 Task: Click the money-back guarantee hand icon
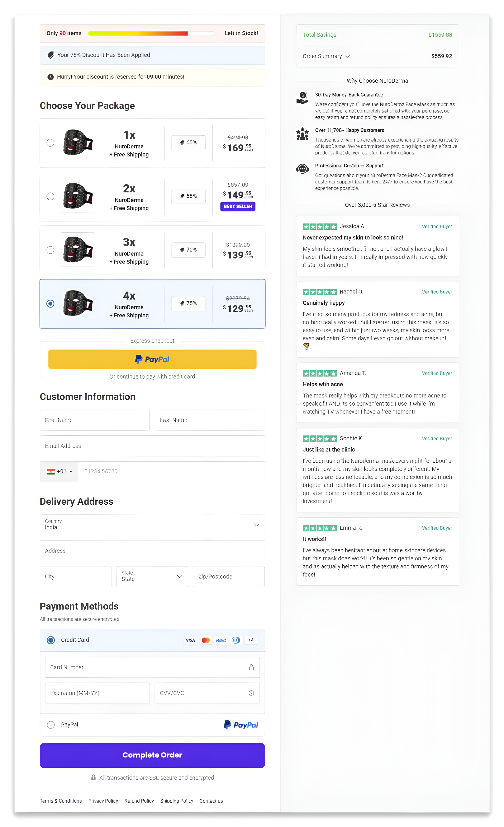click(302, 98)
